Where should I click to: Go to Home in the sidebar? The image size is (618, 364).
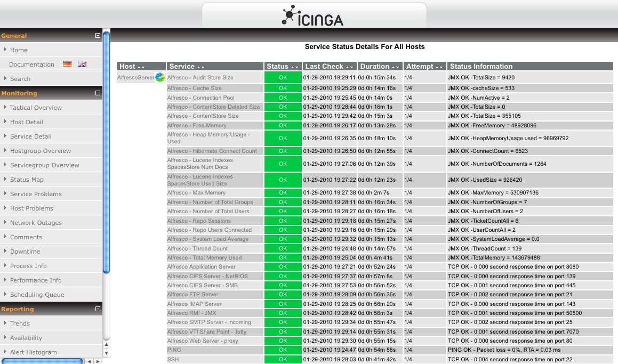pyautogui.click(x=19, y=50)
